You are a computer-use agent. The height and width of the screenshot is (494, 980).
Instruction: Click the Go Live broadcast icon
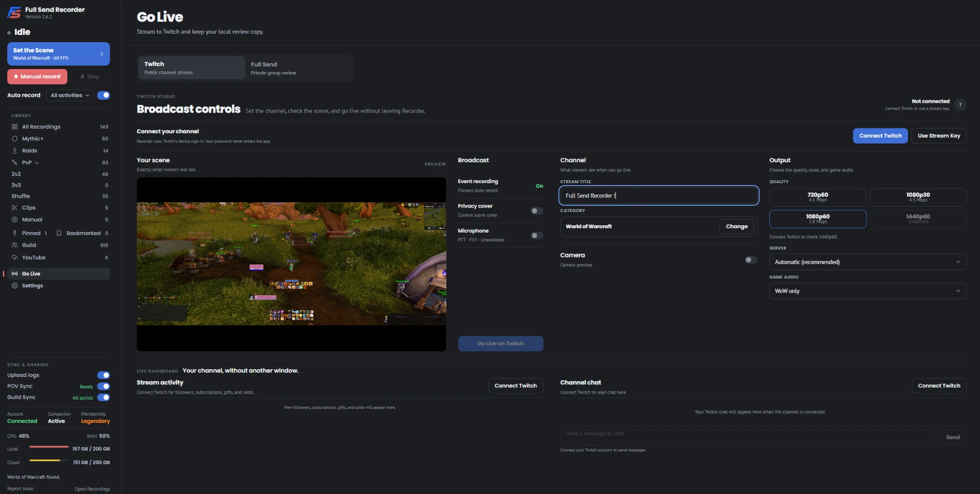coord(15,274)
